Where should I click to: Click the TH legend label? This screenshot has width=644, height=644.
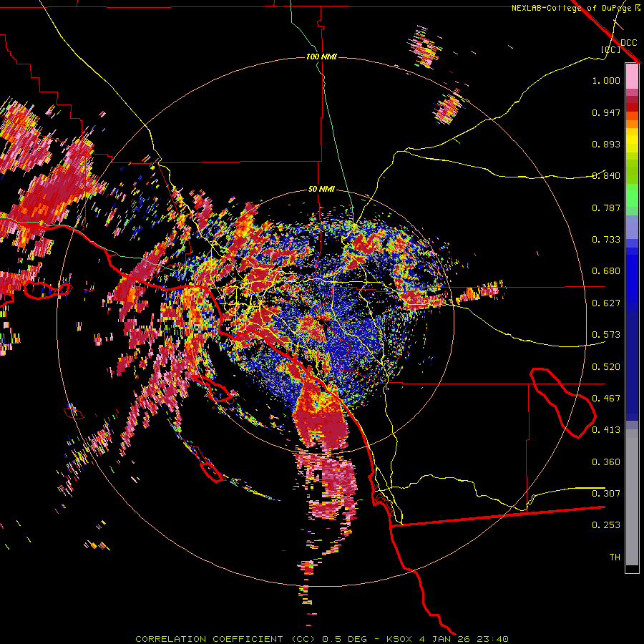click(x=615, y=557)
